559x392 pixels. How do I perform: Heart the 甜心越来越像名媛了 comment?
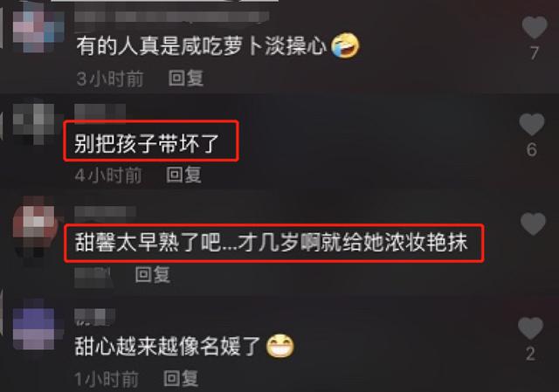530,328
